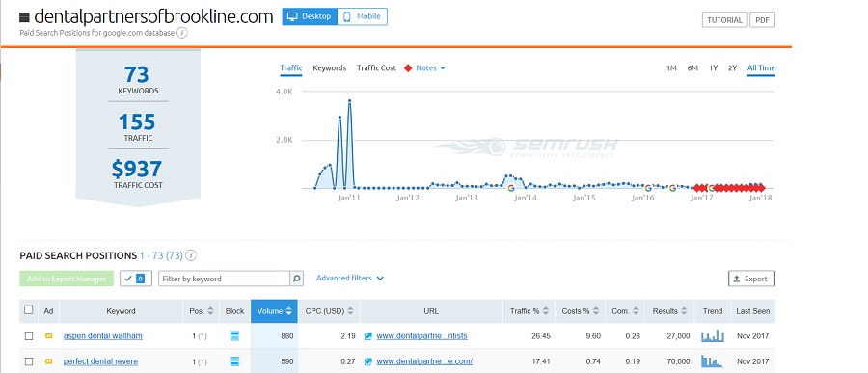Set chart range to 1Y
The image size is (868, 373).
[714, 68]
